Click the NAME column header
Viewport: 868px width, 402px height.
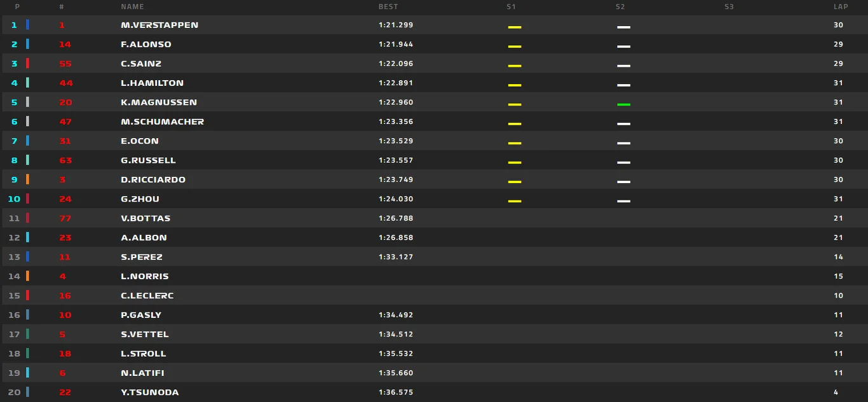tap(132, 7)
